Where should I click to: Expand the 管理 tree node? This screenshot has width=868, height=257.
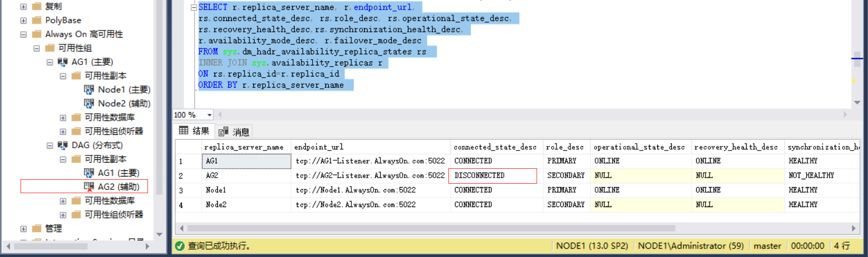coord(23,229)
